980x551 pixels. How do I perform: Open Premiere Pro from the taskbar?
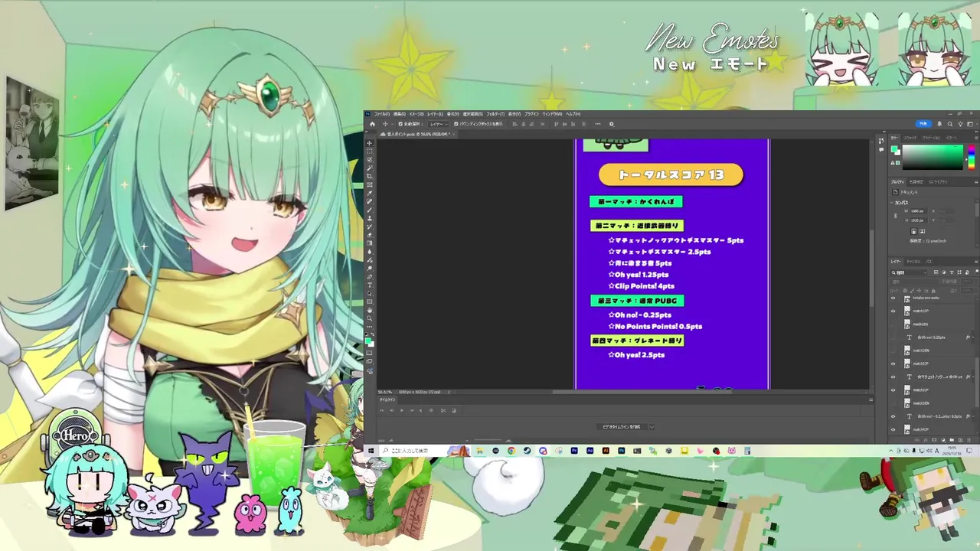tap(574, 451)
